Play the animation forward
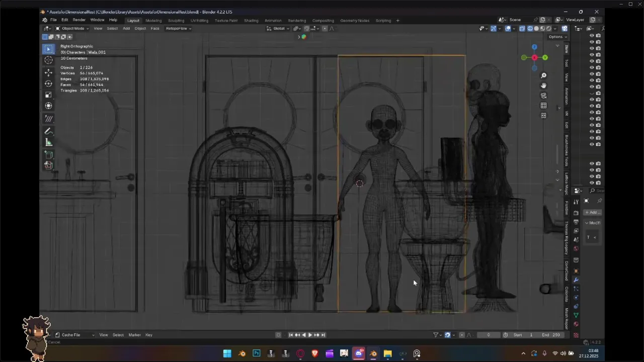644x362 pixels. click(x=309, y=335)
